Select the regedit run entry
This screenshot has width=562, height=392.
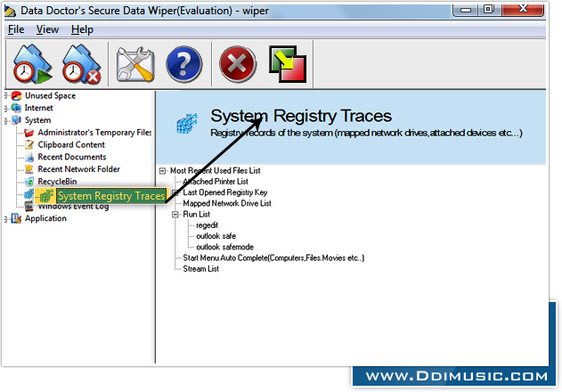[208, 225]
